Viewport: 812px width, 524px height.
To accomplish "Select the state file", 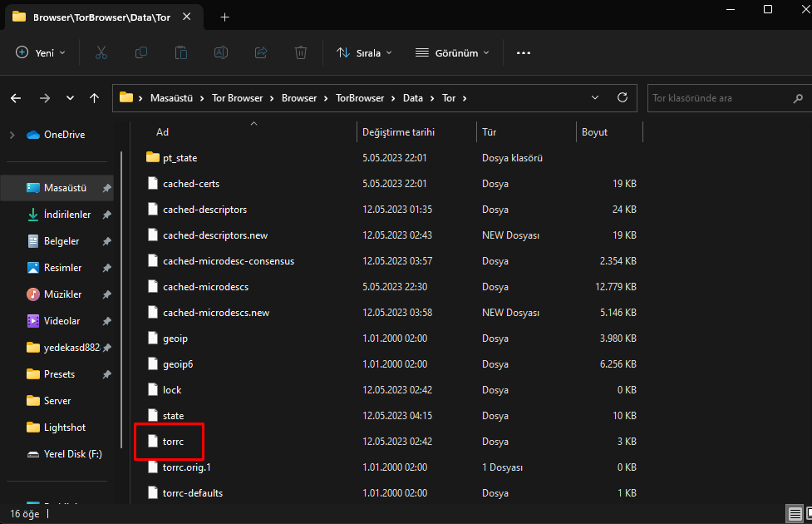I will click(x=173, y=416).
